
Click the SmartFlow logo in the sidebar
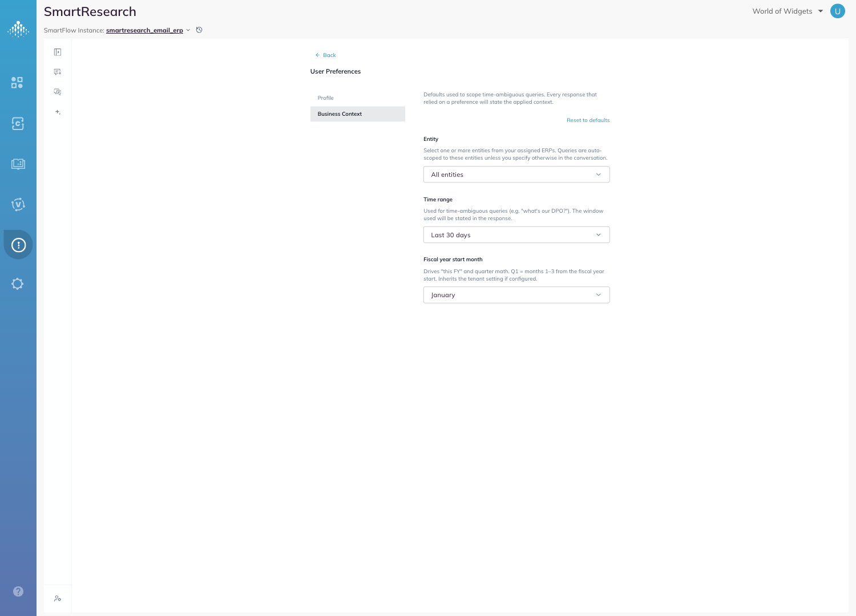[18, 29]
